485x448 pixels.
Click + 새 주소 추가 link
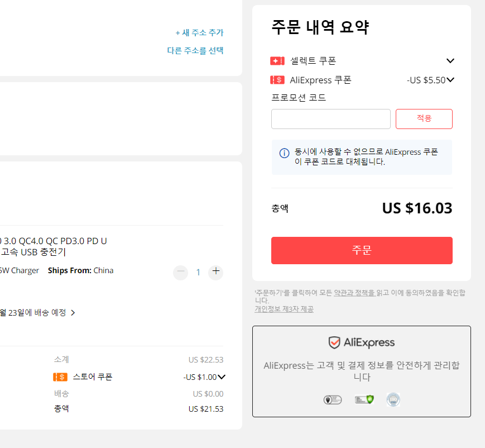[199, 32]
